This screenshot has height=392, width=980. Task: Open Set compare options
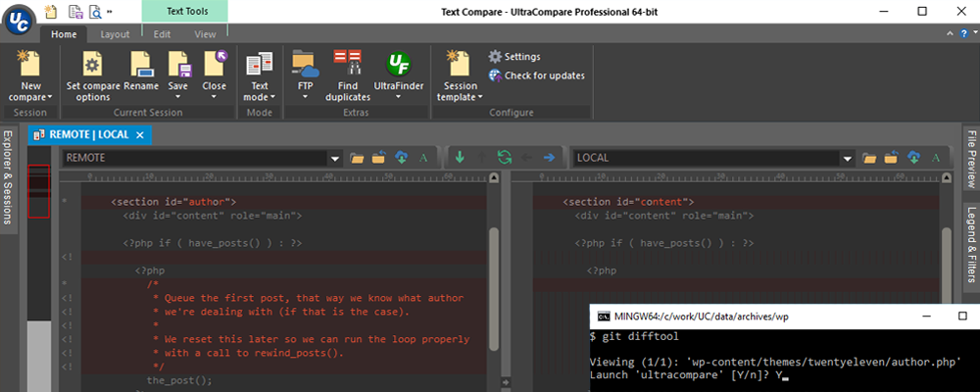coord(93,65)
